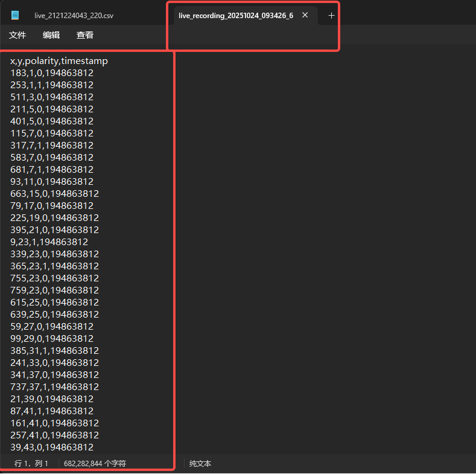Place cursor on line 385,31,1,194863812
This screenshot has height=474, width=476.
[54, 351]
